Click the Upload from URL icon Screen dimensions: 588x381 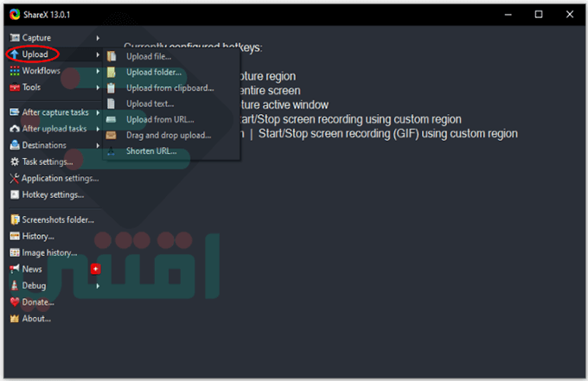(111, 119)
